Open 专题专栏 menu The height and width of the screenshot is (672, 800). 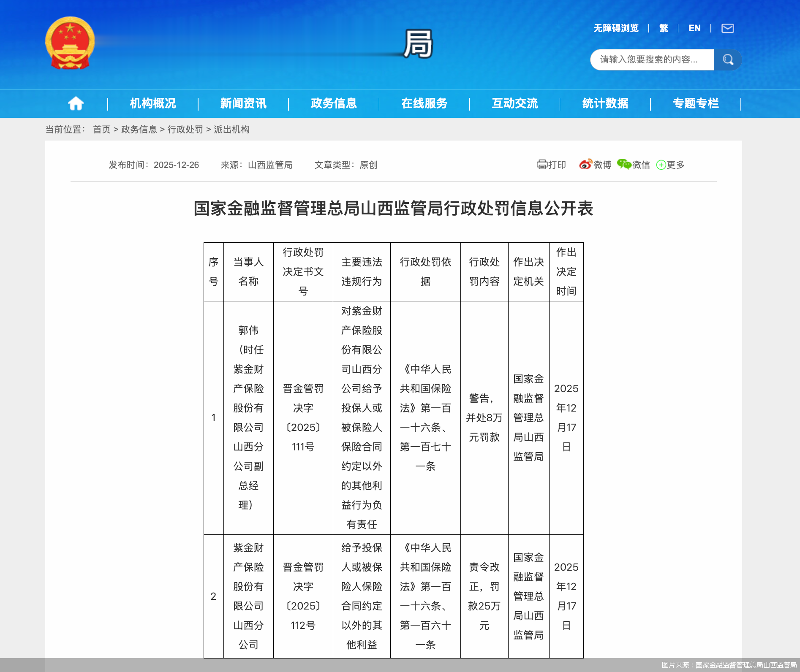695,103
